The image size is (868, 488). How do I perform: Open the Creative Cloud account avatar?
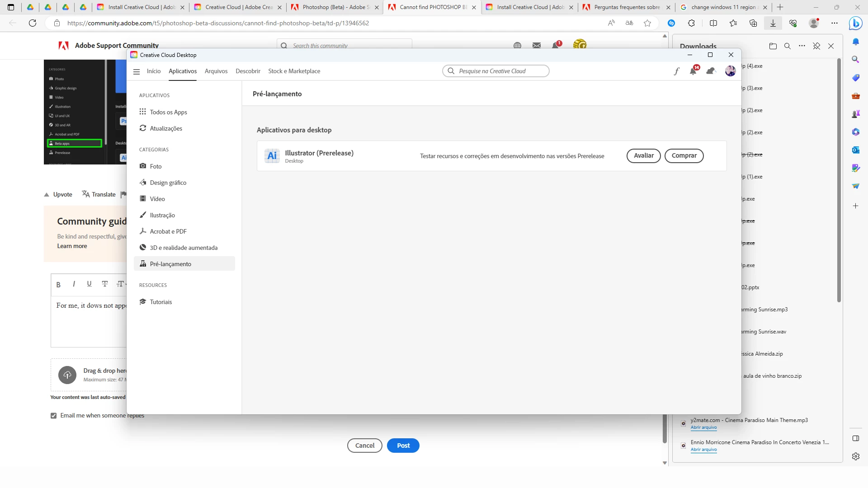[x=730, y=71]
